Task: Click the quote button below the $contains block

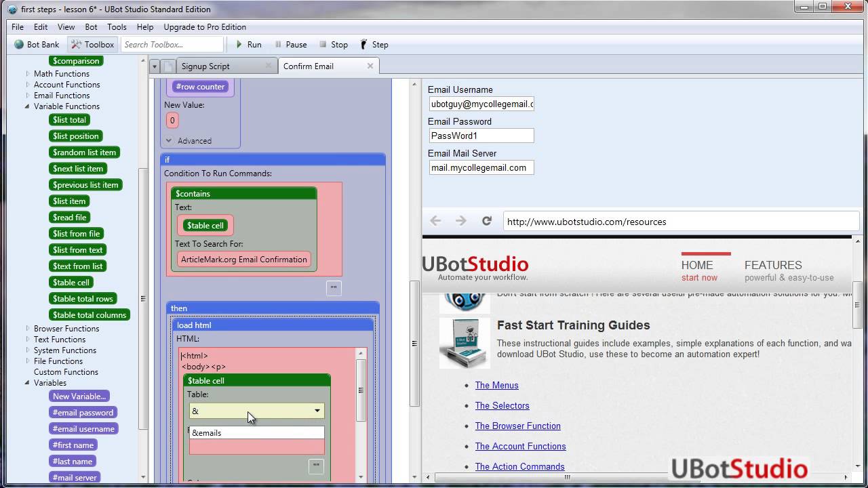Action: [334, 287]
